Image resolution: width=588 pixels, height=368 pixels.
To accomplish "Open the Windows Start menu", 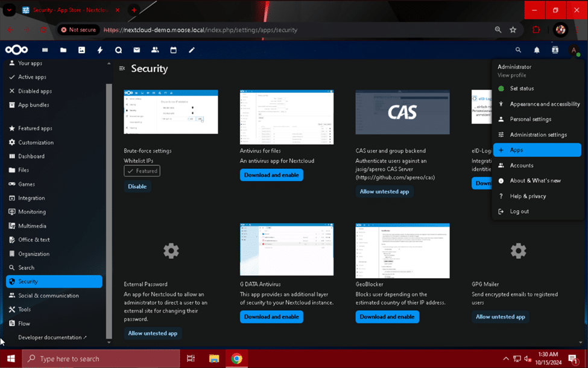I will [x=11, y=358].
